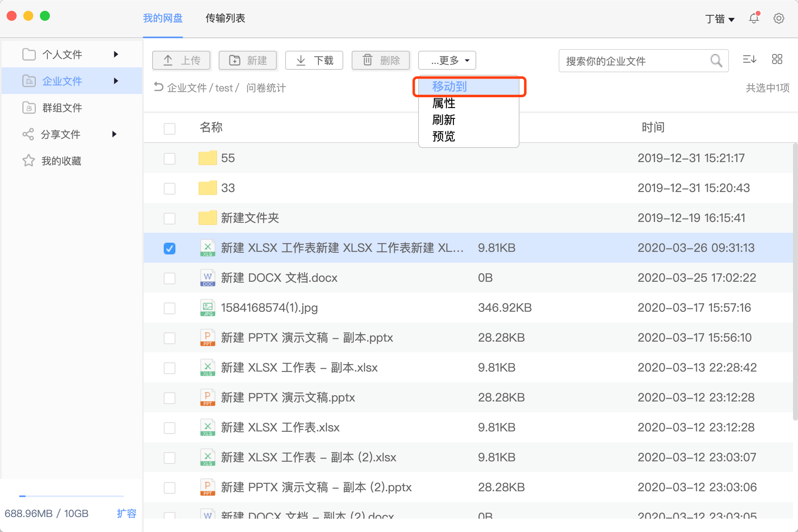Click the sort order icon
798x532 pixels.
(749, 59)
